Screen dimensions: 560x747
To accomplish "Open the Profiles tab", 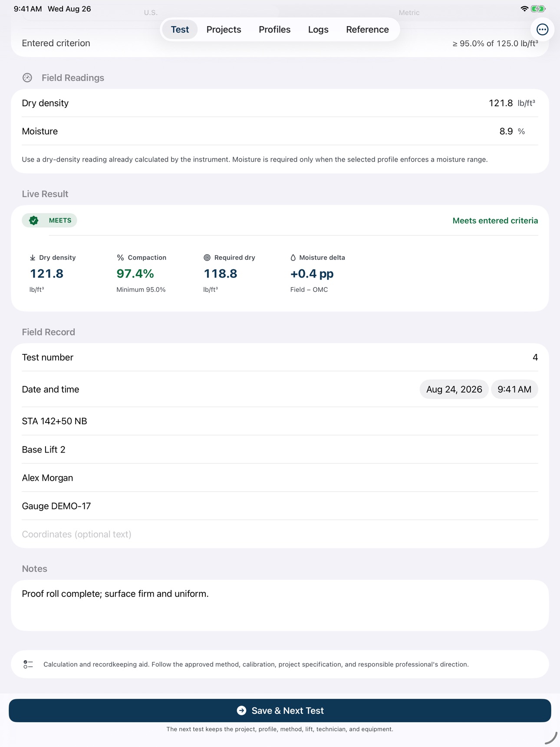I will [x=274, y=30].
